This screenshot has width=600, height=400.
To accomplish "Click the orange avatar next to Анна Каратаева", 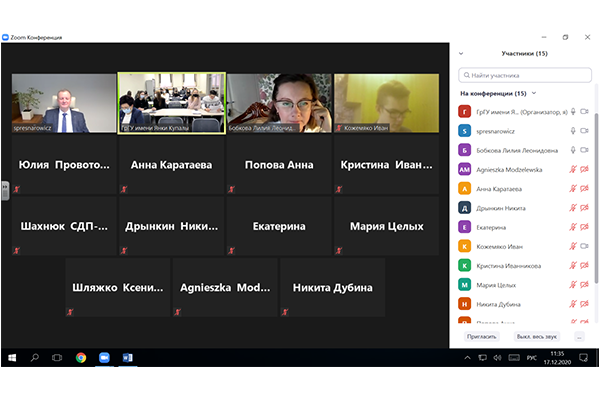I will 464,189.
